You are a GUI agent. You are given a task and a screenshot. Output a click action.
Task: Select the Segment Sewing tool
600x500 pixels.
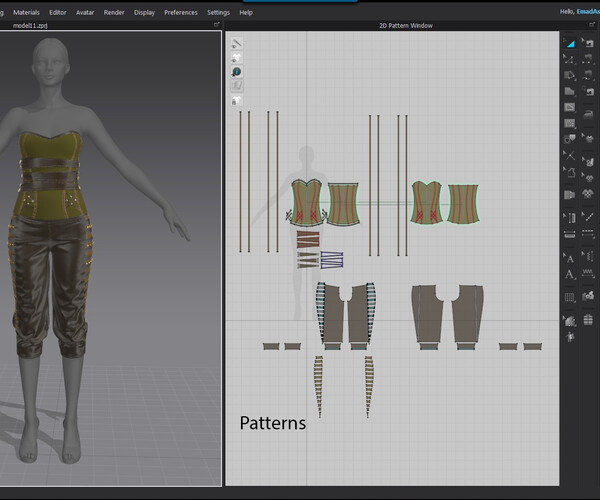588,59
